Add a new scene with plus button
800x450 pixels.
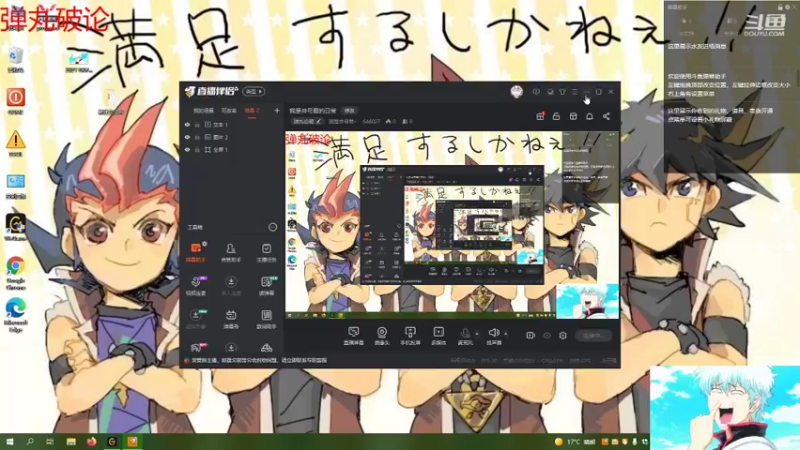coord(277,110)
